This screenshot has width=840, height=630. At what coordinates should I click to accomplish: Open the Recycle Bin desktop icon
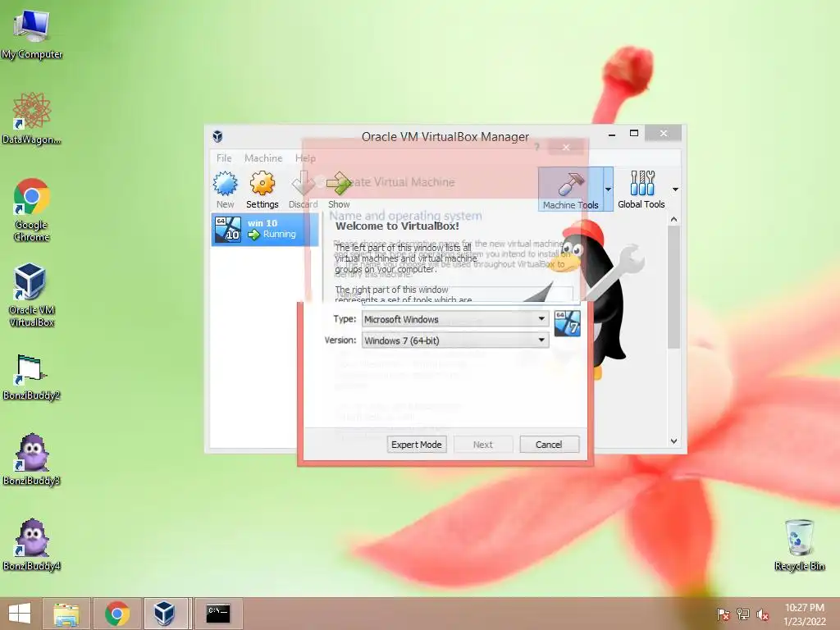(799, 545)
